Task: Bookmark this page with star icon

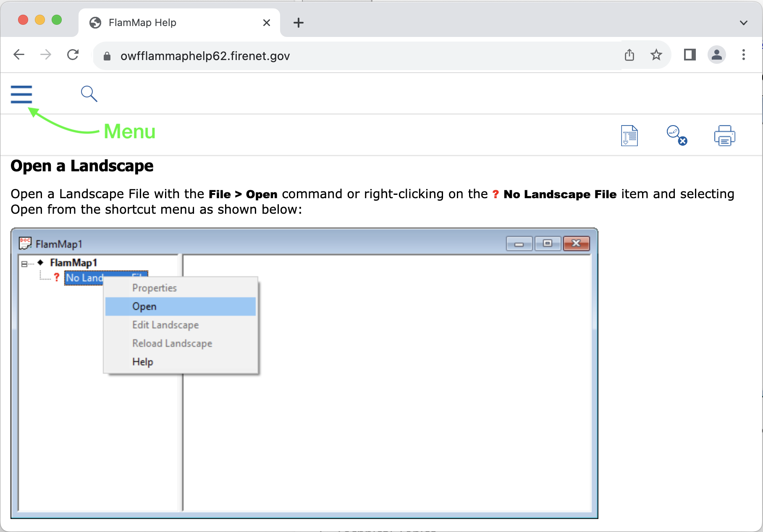Action: 656,55
